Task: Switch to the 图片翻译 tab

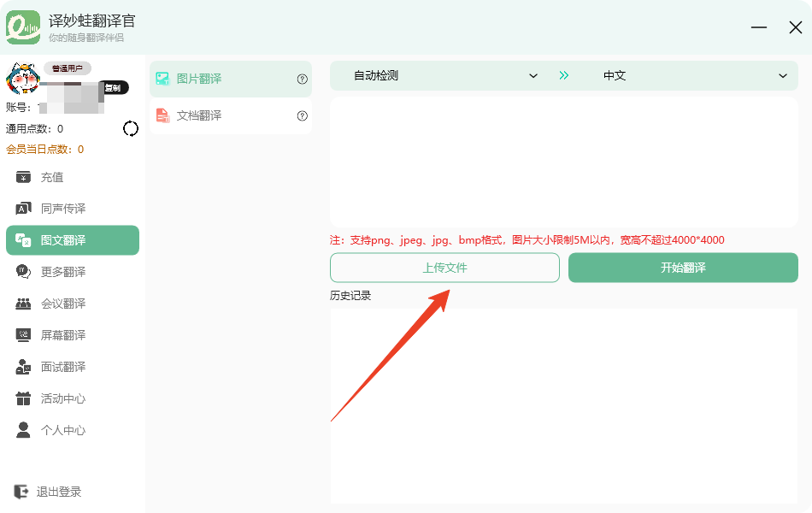Action: click(x=198, y=79)
